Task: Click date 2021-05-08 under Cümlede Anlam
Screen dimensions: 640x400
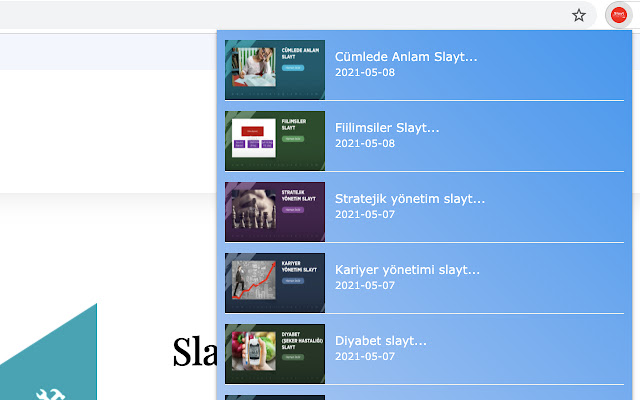Action: (x=365, y=73)
